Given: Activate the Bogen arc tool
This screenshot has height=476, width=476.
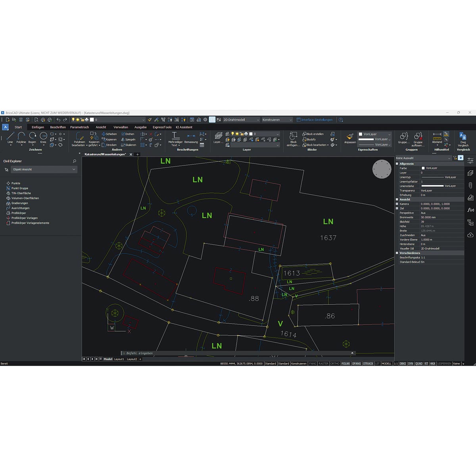Looking at the screenshot, I should [32, 137].
